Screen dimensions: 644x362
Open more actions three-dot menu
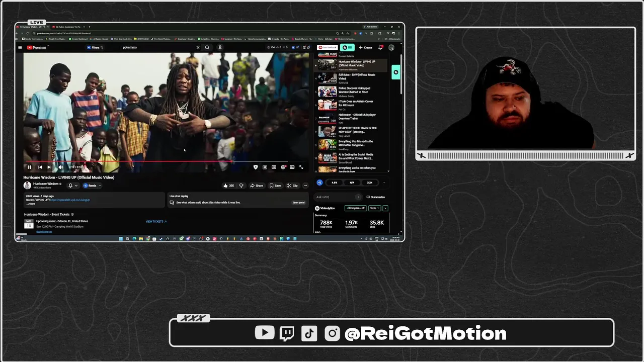coord(305,186)
